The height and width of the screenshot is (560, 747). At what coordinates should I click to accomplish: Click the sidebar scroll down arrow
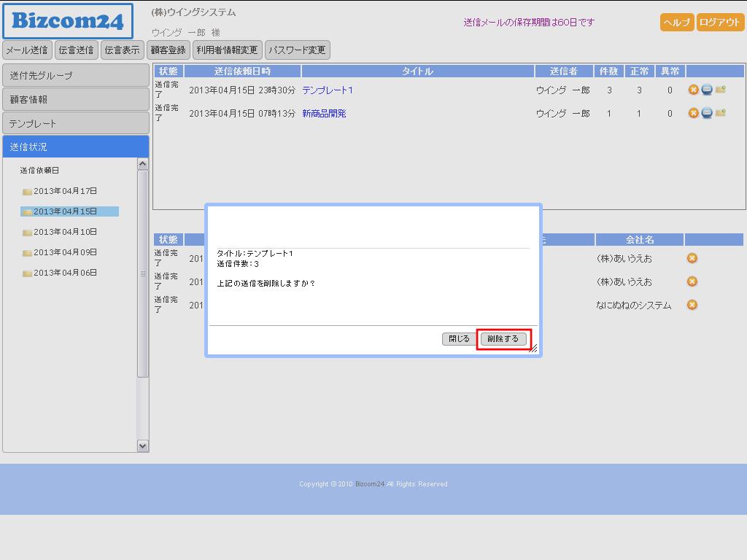[143, 446]
